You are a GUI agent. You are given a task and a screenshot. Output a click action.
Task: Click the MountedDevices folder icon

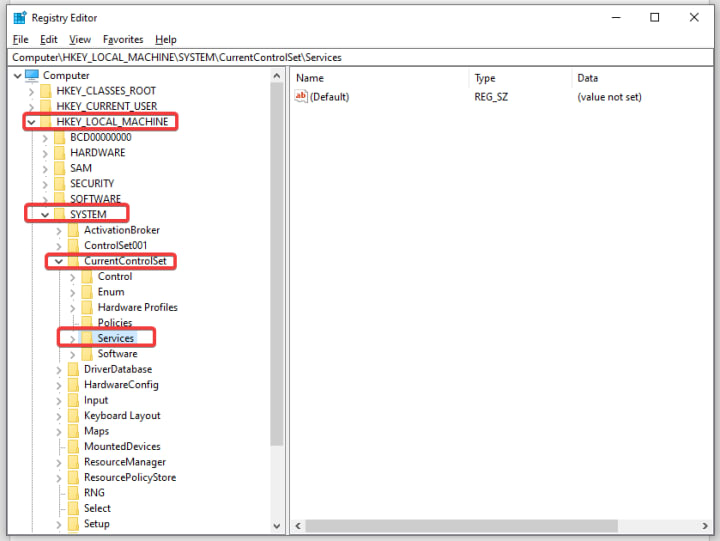coord(73,446)
